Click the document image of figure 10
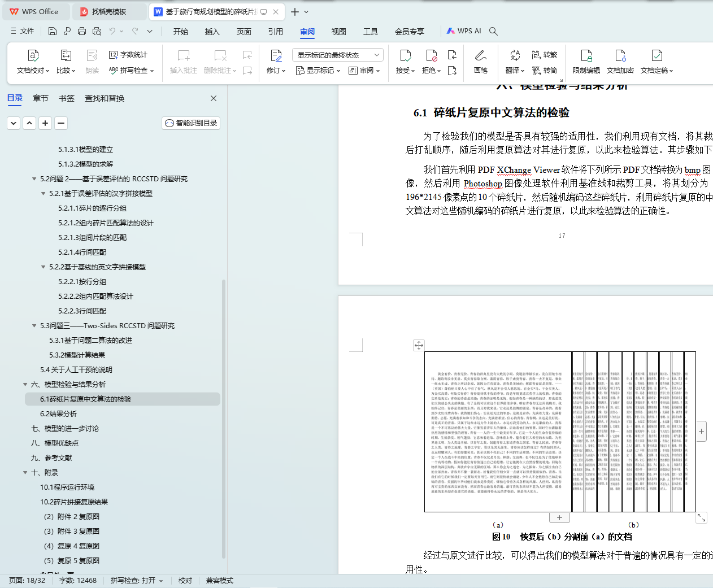This screenshot has height=588, width=713. pyautogui.click(x=560, y=432)
